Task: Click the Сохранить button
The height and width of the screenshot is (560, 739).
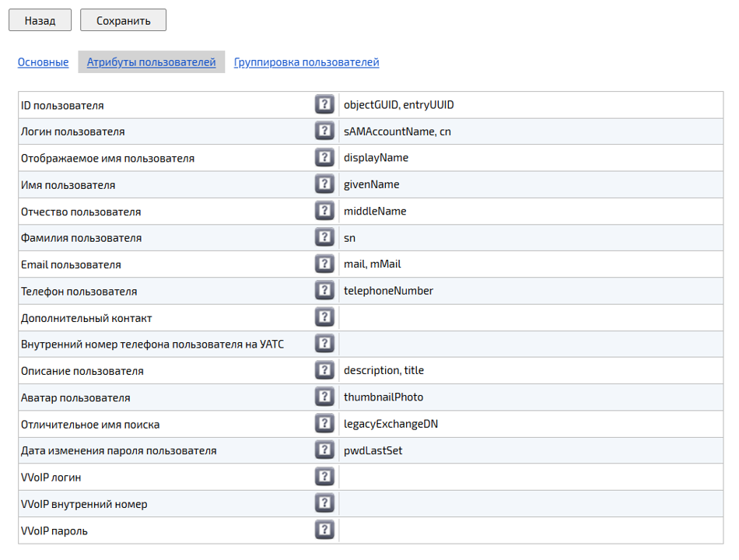Action: (123, 21)
